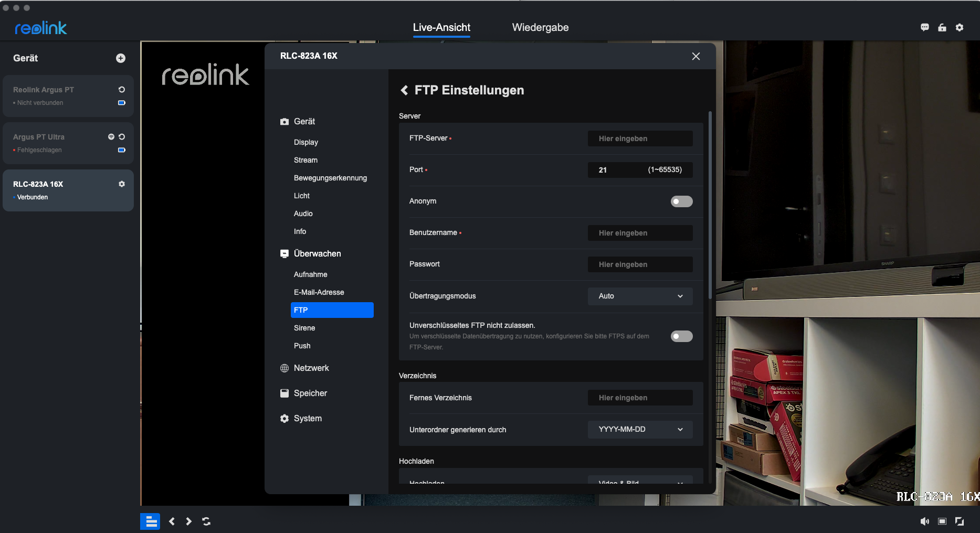Viewport: 980px width, 533px height.
Task: Click the Passwort input field
Action: 640,264
